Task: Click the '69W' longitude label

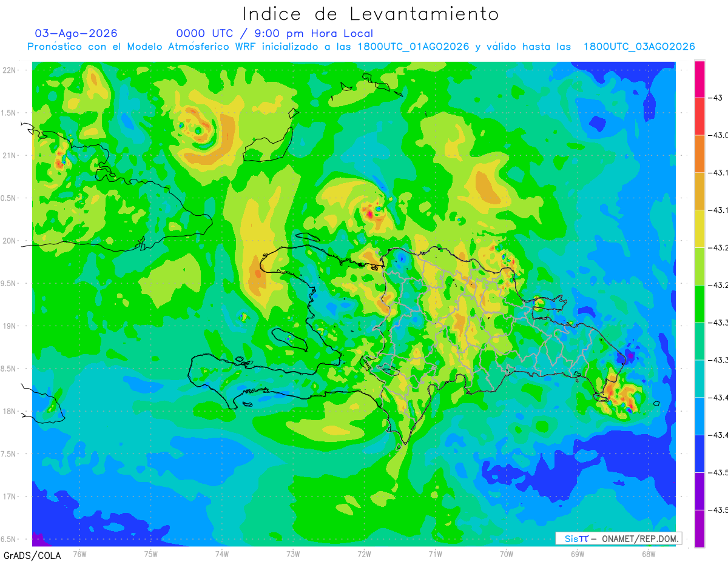Action: 578,554
